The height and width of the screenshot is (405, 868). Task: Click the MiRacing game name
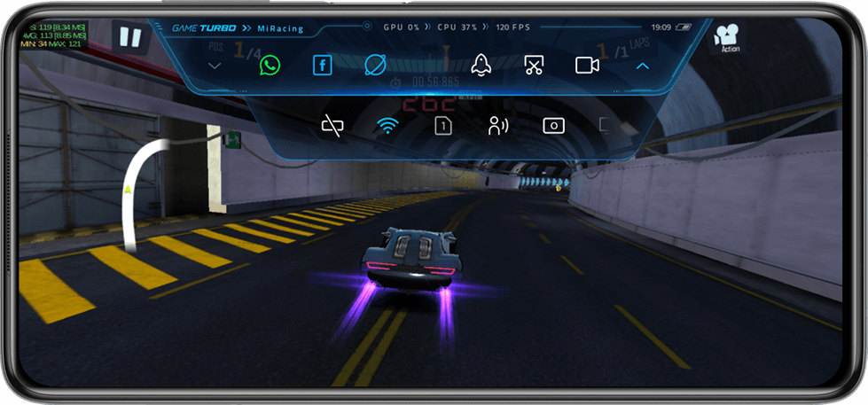coord(280,28)
